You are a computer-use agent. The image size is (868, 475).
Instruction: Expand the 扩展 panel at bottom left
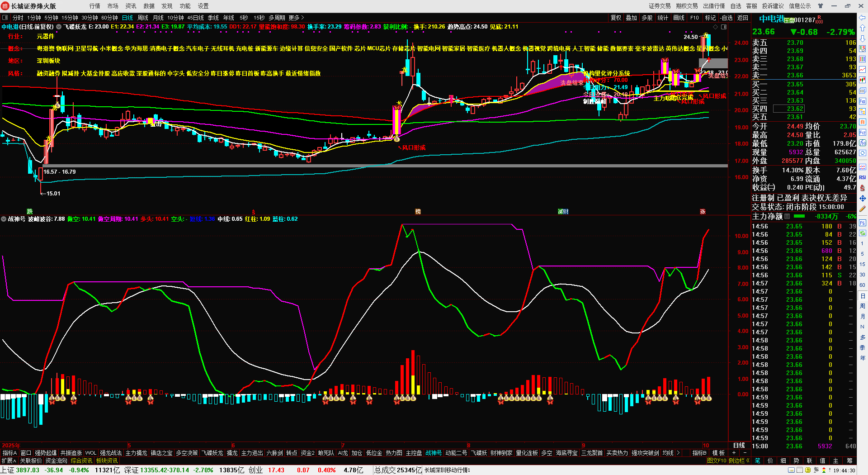point(9,461)
